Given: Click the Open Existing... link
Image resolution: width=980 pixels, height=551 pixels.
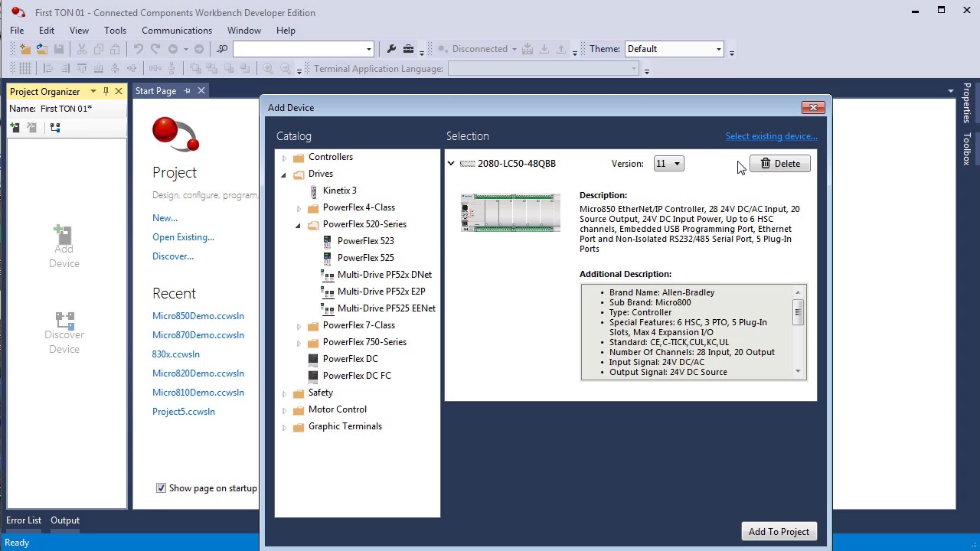Looking at the screenshot, I should pyautogui.click(x=183, y=237).
